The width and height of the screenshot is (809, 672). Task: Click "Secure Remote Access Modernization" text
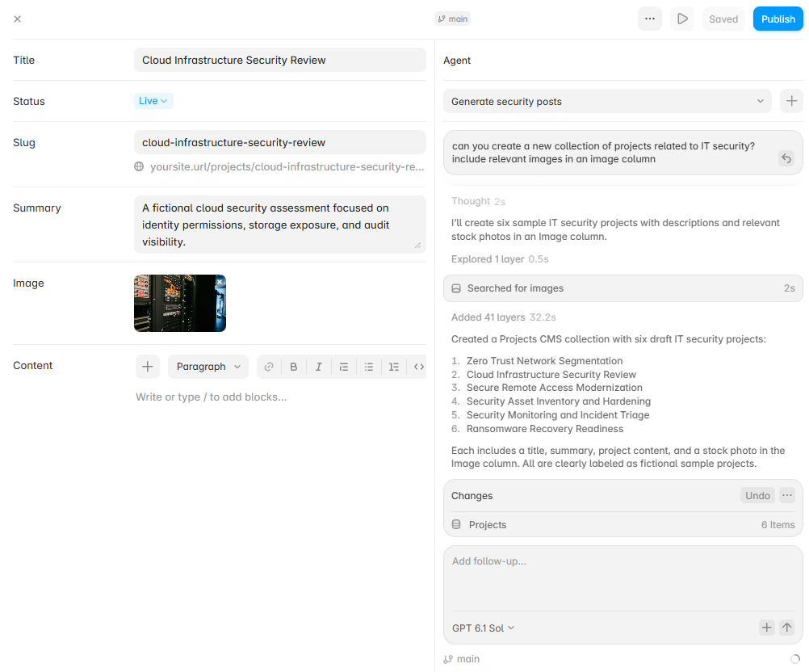554,388
